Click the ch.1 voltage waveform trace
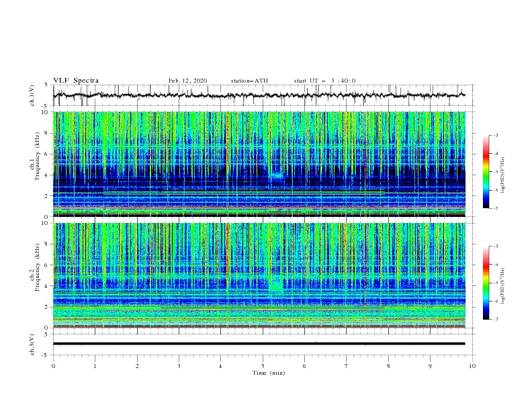 [x=259, y=95]
